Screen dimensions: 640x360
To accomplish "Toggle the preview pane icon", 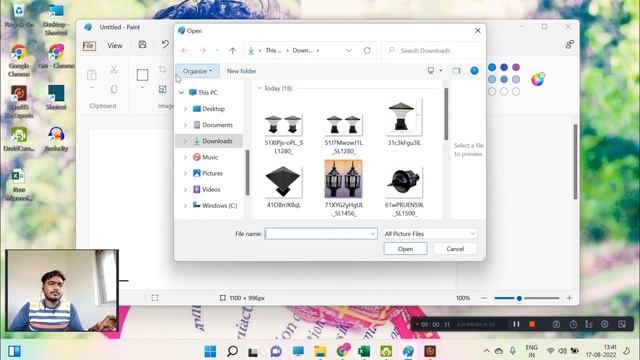I will (x=456, y=71).
